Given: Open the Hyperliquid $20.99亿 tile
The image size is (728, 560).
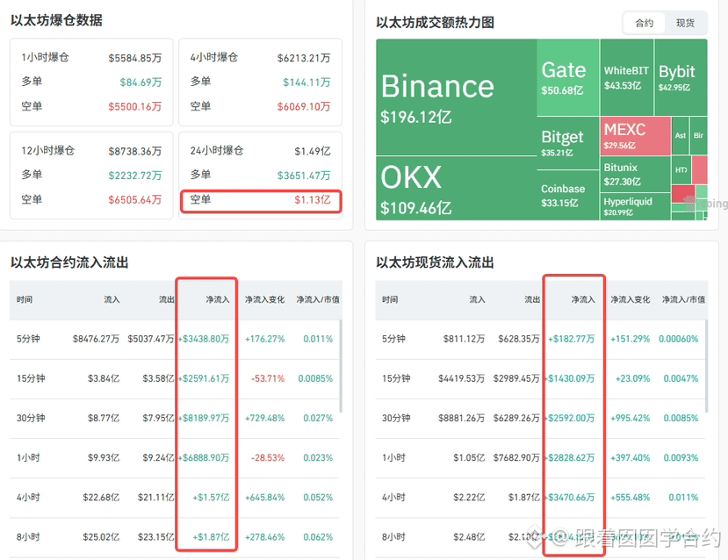Looking at the screenshot, I should tap(636, 206).
